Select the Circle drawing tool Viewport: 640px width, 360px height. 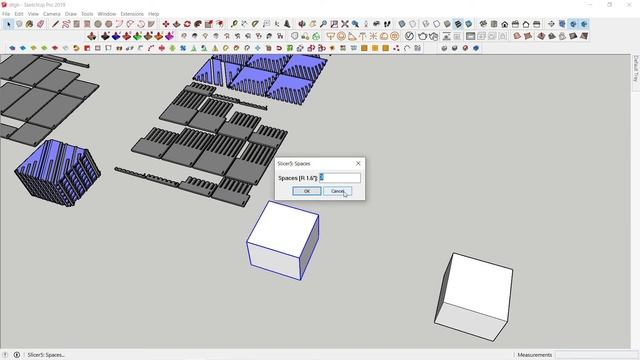98,24
